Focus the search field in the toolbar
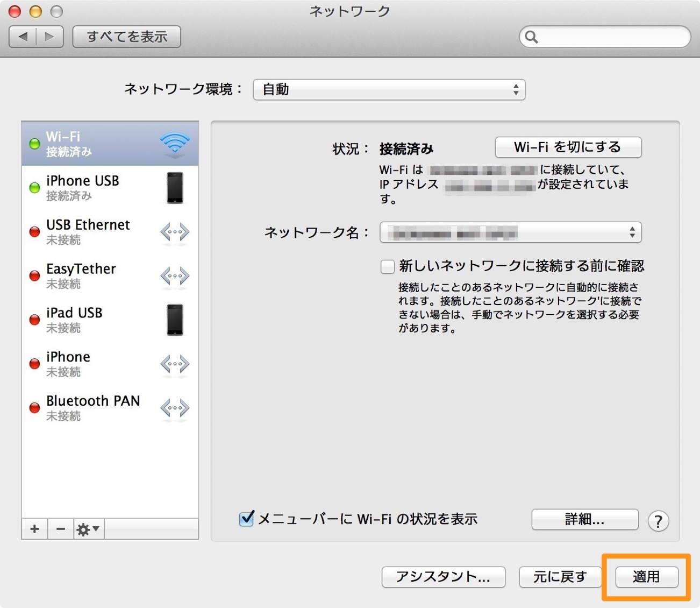 605,37
